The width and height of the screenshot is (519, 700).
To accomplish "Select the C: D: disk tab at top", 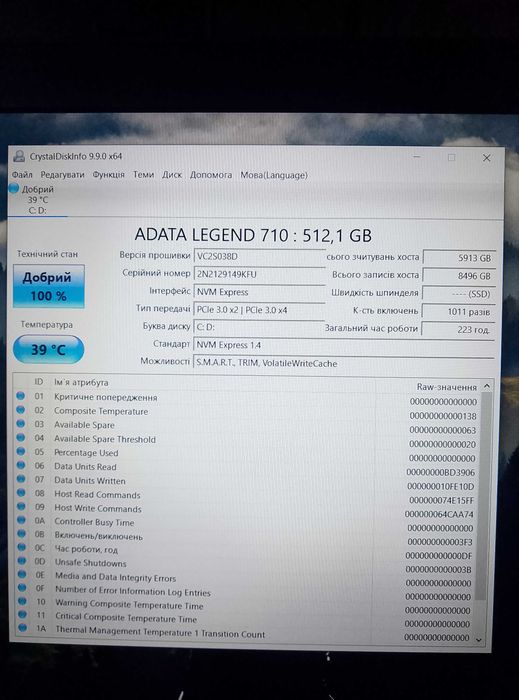I will tap(37, 200).
